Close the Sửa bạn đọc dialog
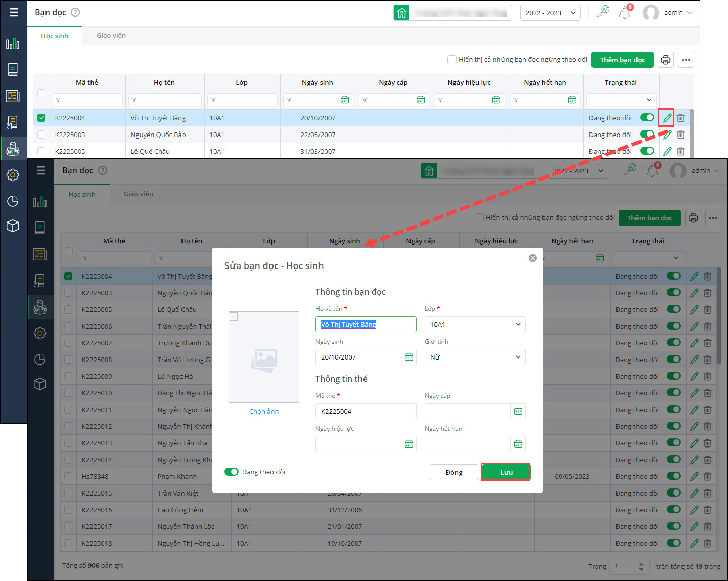728x581 pixels. click(x=533, y=258)
